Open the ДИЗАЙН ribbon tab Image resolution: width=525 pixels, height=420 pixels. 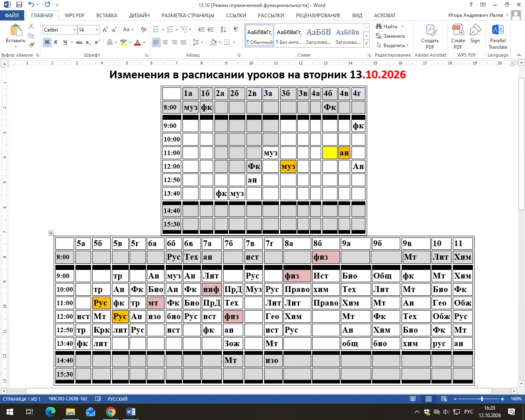tap(139, 16)
